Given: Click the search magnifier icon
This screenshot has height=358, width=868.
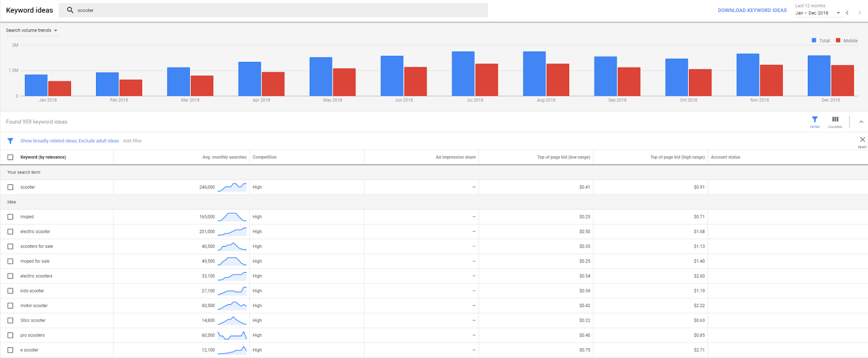Looking at the screenshot, I should [x=70, y=10].
